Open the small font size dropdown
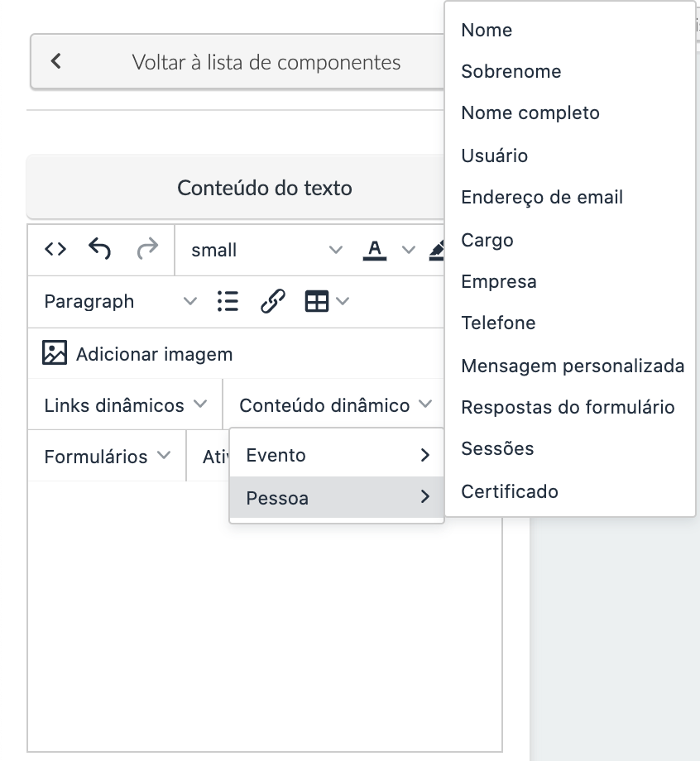The width and height of the screenshot is (700, 761). (x=267, y=251)
